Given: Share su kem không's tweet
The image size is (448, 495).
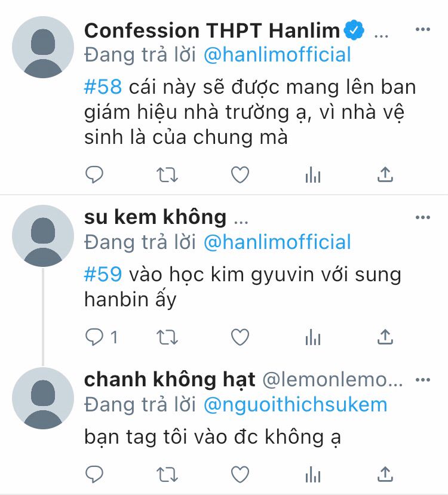Looking at the screenshot, I should point(385,337).
